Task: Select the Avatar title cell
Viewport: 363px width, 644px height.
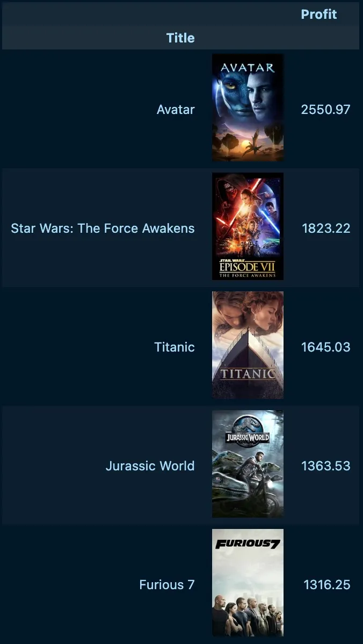Action: click(176, 110)
